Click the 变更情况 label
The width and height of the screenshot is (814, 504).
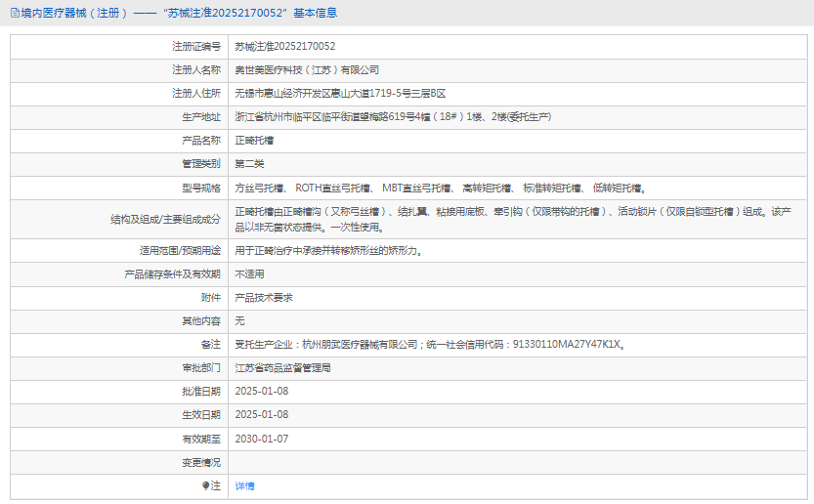(201, 462)
